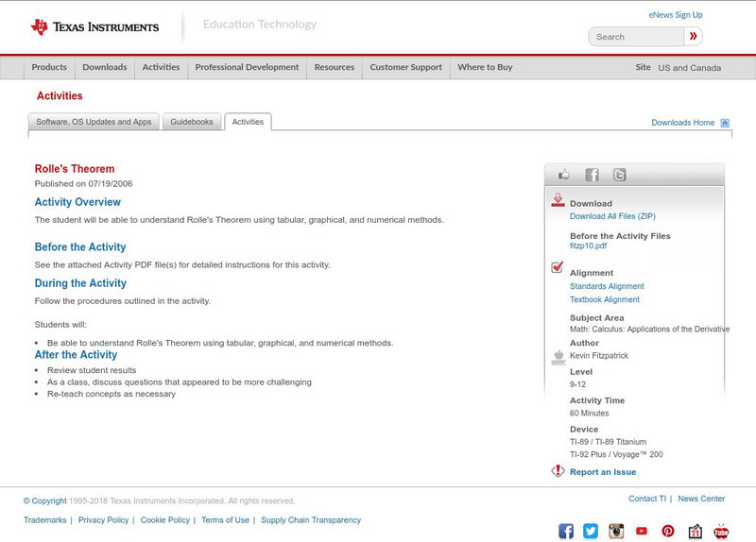Viewport: 756px width, 542px height.
Task: Open the footer Instagram icon
Action: (x=616, y=531)
